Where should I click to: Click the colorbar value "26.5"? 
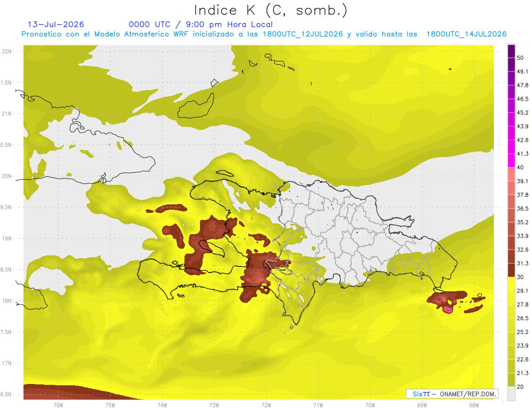523,318
